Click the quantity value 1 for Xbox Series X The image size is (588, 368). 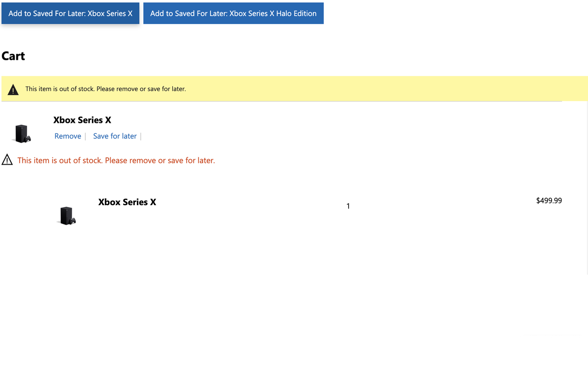348,206
